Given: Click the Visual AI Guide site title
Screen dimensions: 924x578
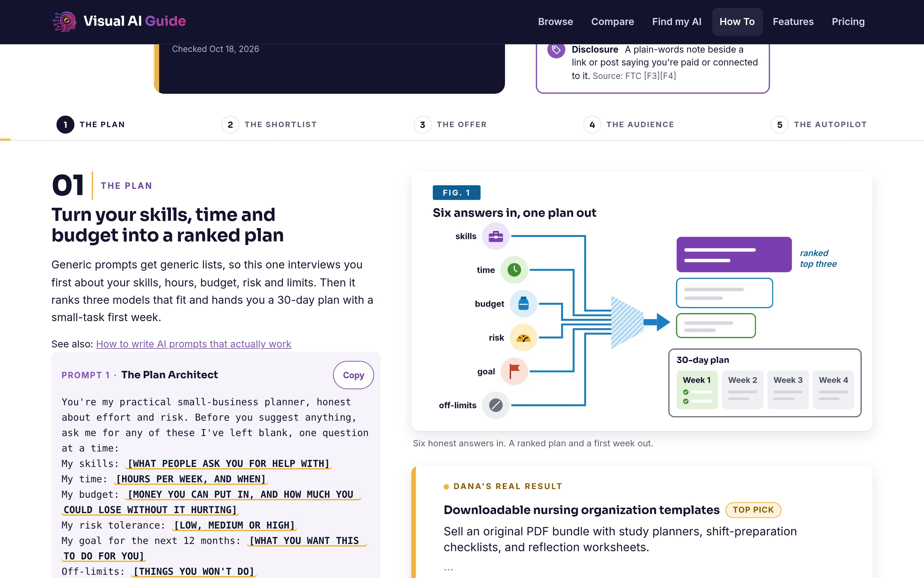Looking at the screenshot, I should 134,21.
